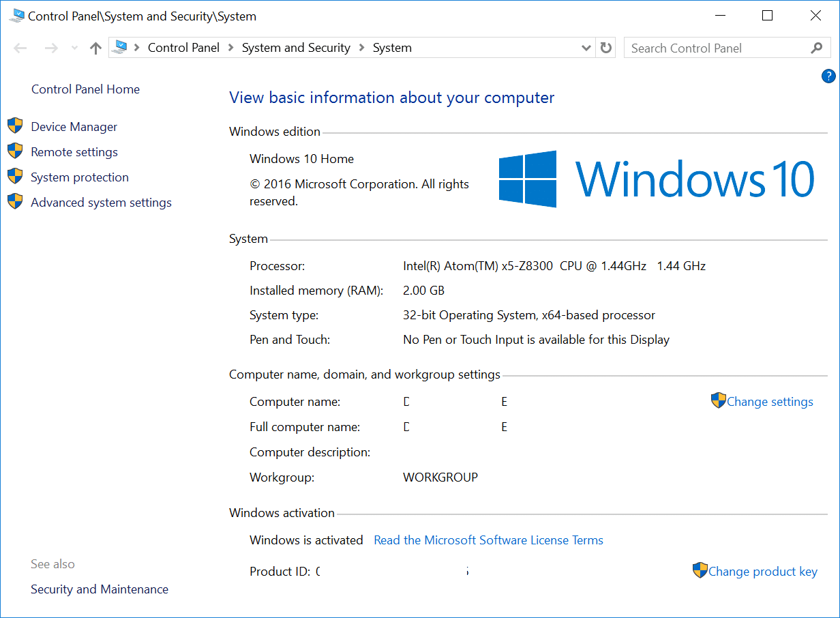The height and width of the screenshot is (618, 840).
Task: Click the shield icon beside Change product key
Action: pos(700,570)
